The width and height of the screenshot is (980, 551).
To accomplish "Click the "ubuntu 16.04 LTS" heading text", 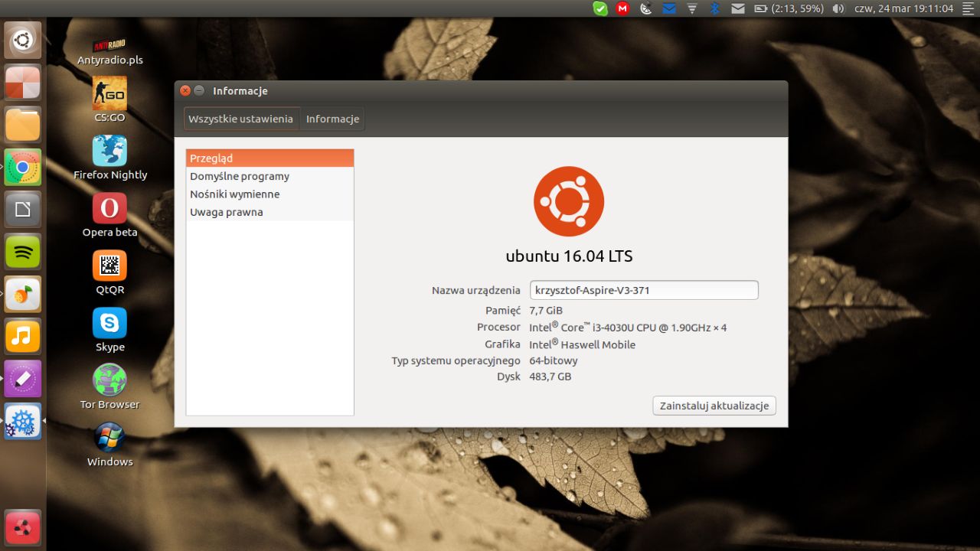I will pos(569,256).
